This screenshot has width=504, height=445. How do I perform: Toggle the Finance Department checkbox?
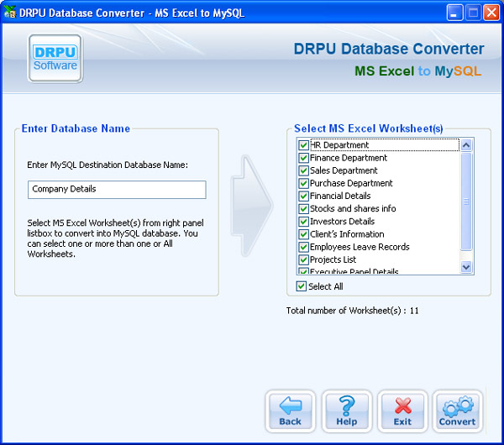(x=303, y=158)
